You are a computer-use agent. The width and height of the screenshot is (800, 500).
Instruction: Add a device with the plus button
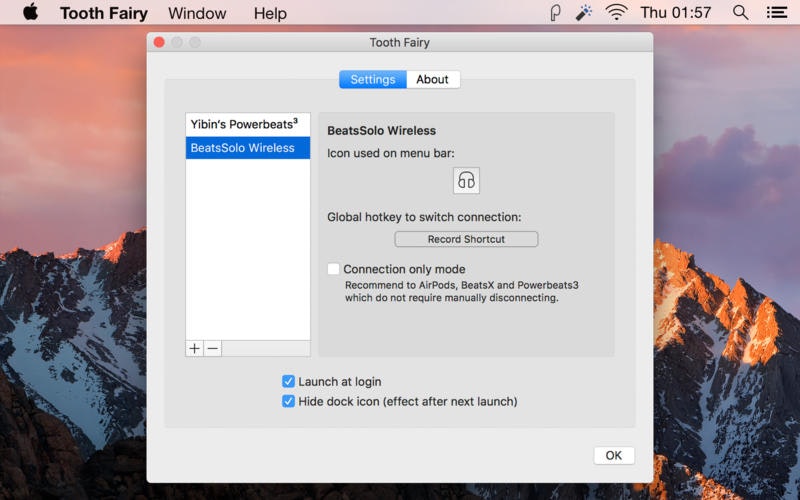point(194,348)
